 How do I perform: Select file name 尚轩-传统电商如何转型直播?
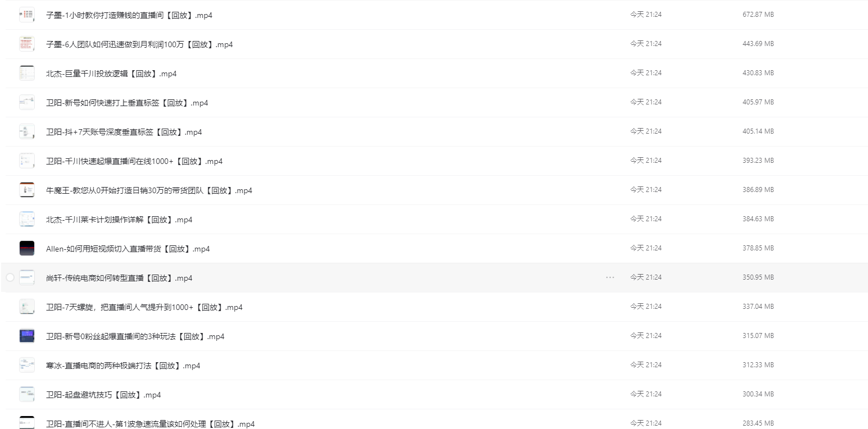point(119,278)
